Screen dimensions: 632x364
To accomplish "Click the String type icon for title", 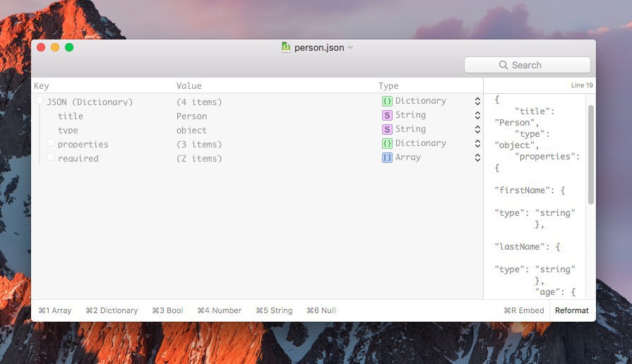I will click(x=387, y=115).
